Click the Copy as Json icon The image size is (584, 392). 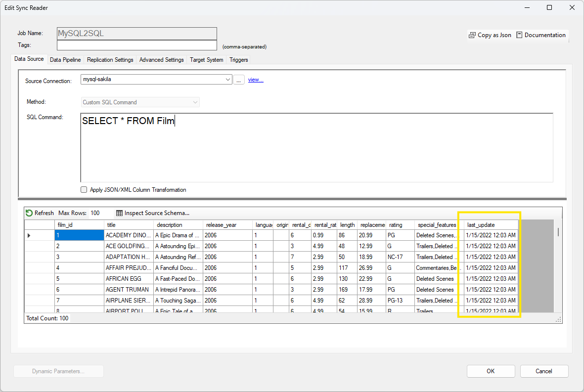coord(472,35)
